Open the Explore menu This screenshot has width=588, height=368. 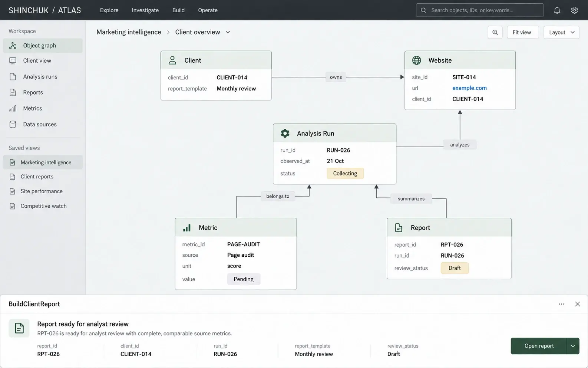point(109,10)
